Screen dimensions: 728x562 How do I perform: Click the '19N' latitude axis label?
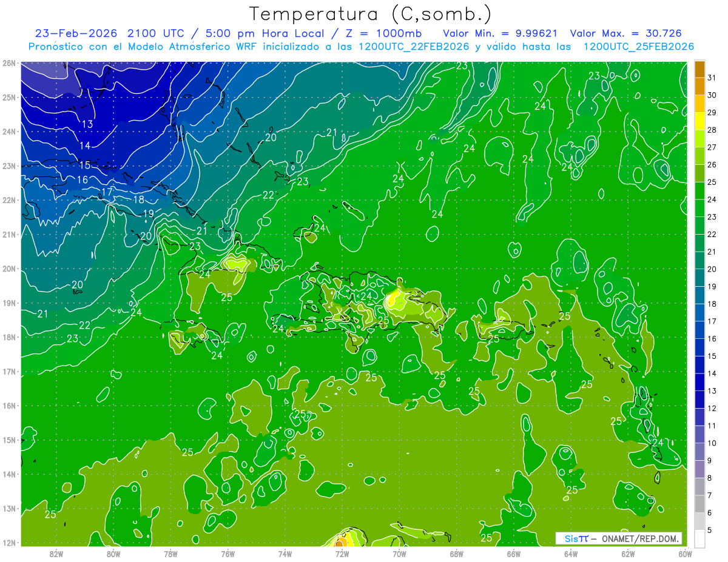click(8, 303)
